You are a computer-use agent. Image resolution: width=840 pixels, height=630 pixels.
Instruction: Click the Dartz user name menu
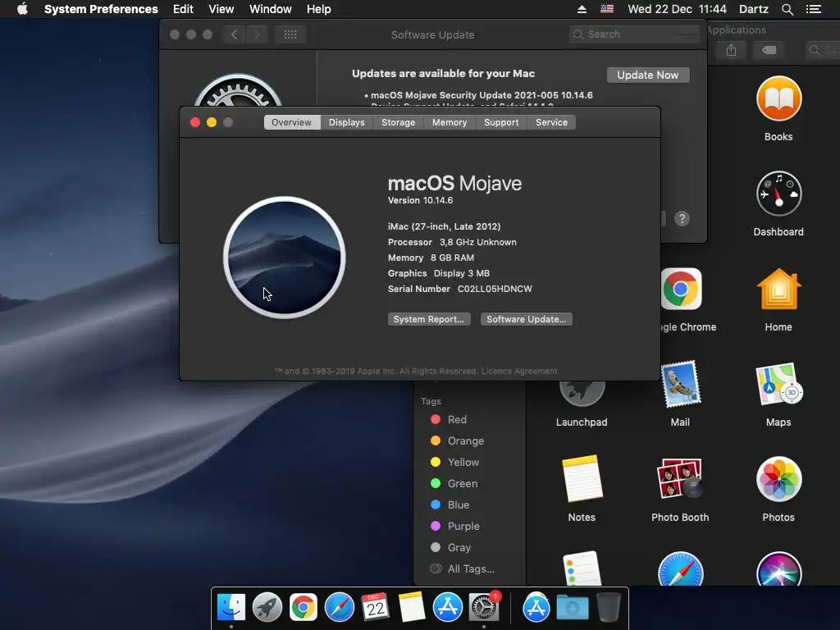[754, 9]
